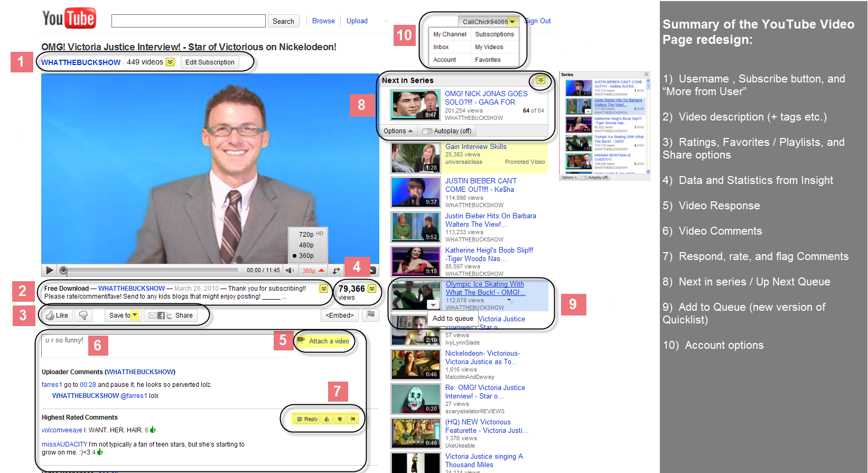This screenshot has width=868, height=473.
Task: Thumbs-down the highest rated comment
Action: click(340, 419)
